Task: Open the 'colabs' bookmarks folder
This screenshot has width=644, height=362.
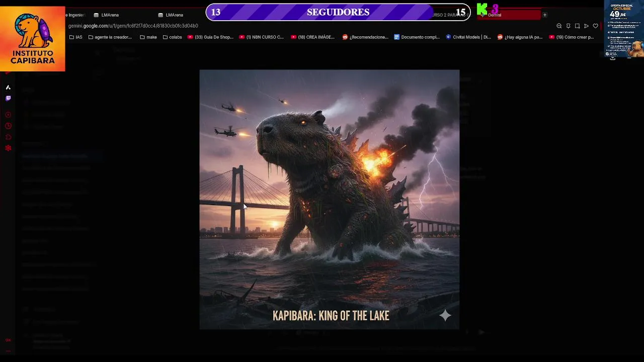Action: click(x=173, y=37)
